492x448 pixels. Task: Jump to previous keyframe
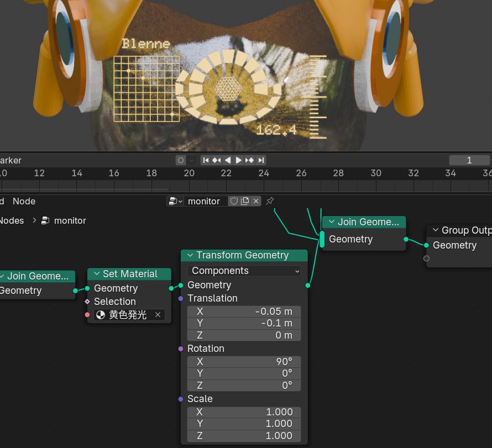coord(217,160)
